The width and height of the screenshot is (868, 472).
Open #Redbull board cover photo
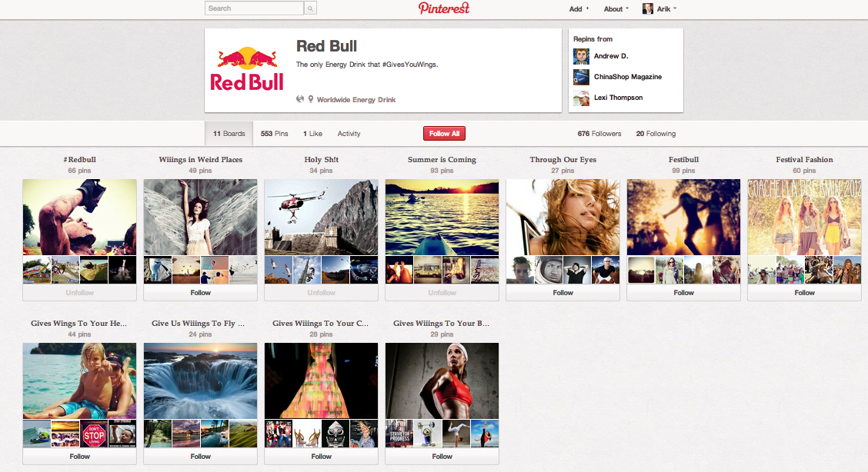point(80,217)
